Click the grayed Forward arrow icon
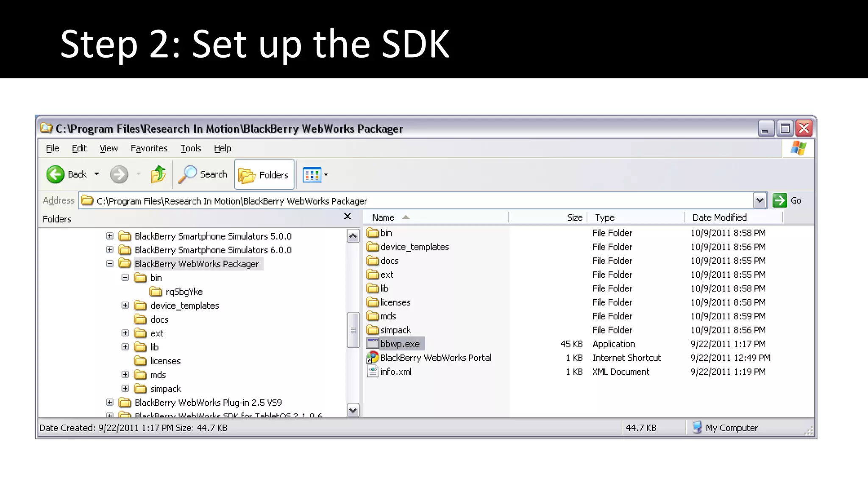Screen dimensions: 868x488 pos(119,175)
